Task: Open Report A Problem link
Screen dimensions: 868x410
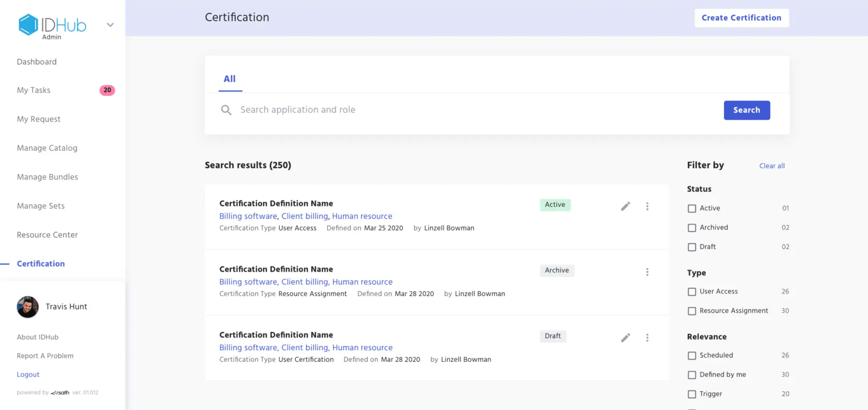Action: coord(45,356)
